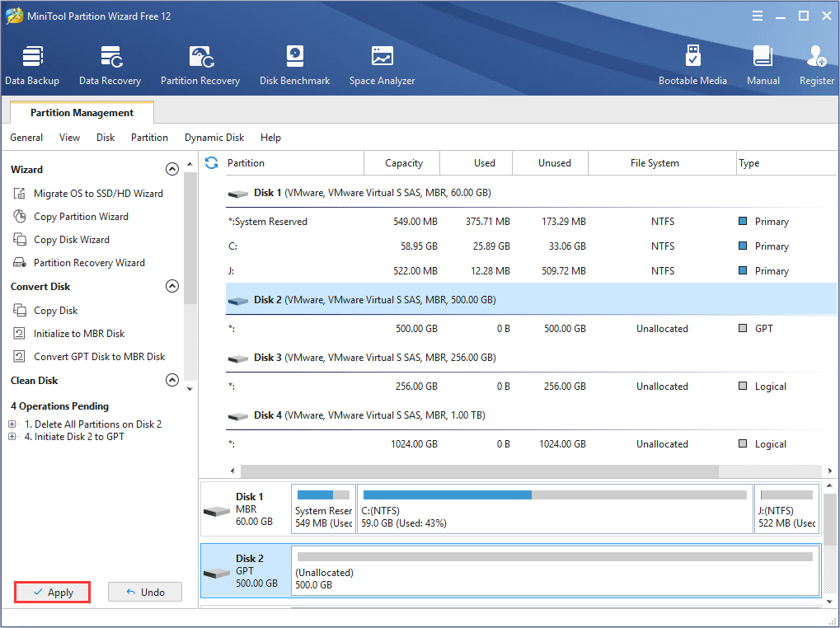Select the 256.00 GB unallocated row
Viewport: 840px width, 628px height.
click(x=530, y=387)
